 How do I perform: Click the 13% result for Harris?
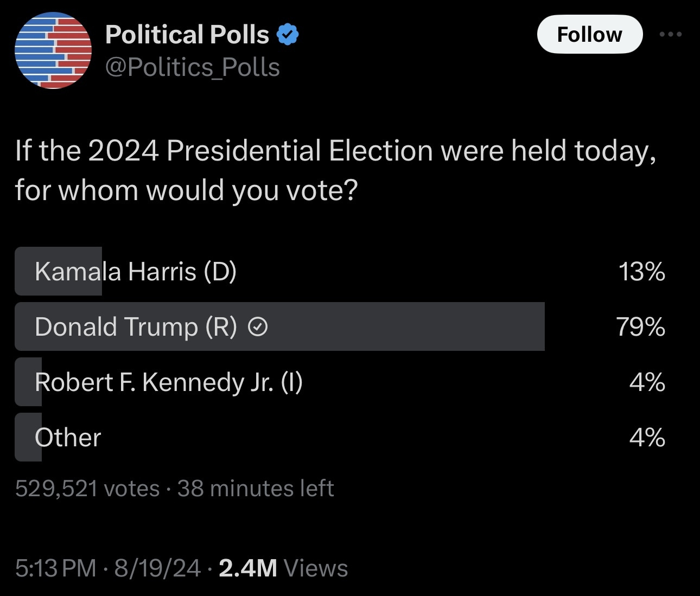642,271
